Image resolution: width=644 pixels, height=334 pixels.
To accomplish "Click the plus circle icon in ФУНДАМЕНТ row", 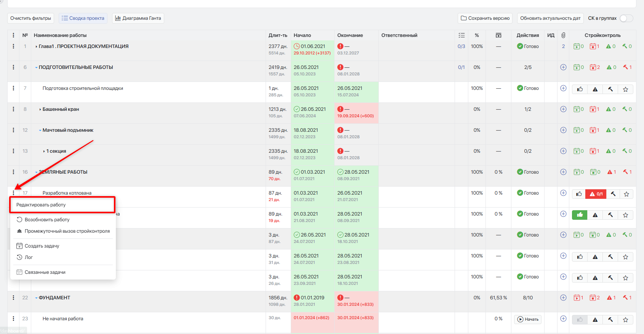I will [563, 297].
